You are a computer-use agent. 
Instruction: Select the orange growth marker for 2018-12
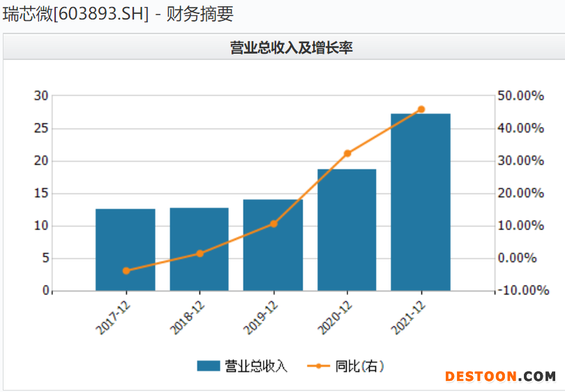tap(199, 253)
